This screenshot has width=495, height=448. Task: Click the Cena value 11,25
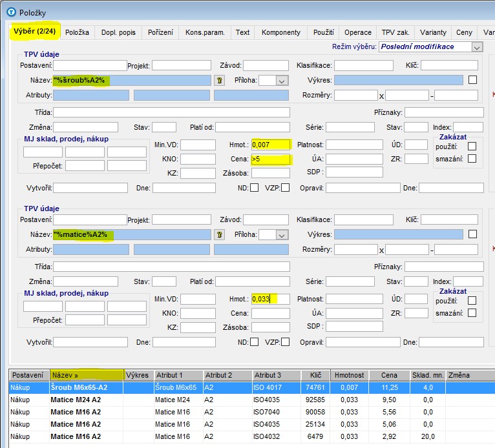click(x=389, y=387)
